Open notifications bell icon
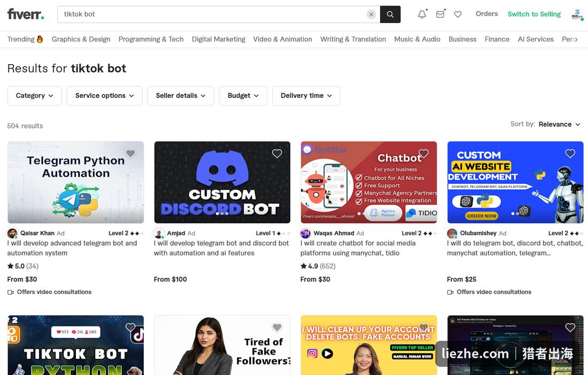The image size is (588, 375). click(422, 14)
